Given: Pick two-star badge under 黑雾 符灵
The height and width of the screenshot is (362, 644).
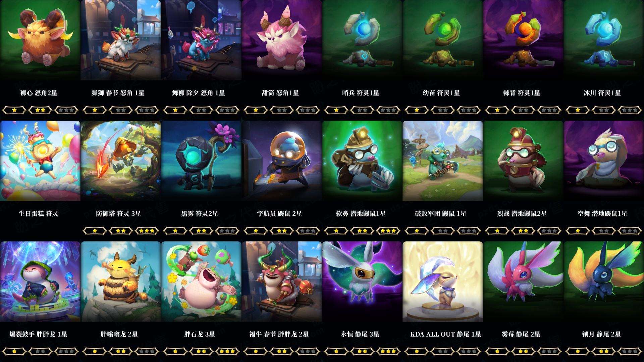Looking at the screenshot, I should [x=201, y=231].
